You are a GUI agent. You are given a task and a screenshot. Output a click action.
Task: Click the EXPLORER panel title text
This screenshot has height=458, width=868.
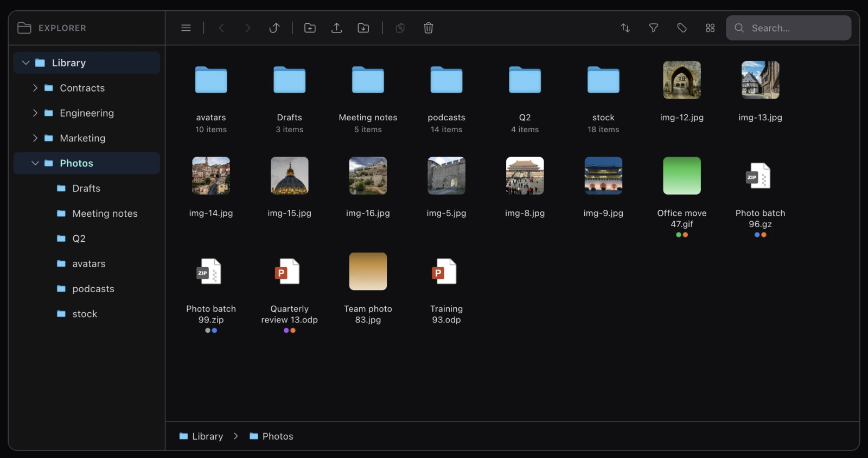(x=62, y=28)
